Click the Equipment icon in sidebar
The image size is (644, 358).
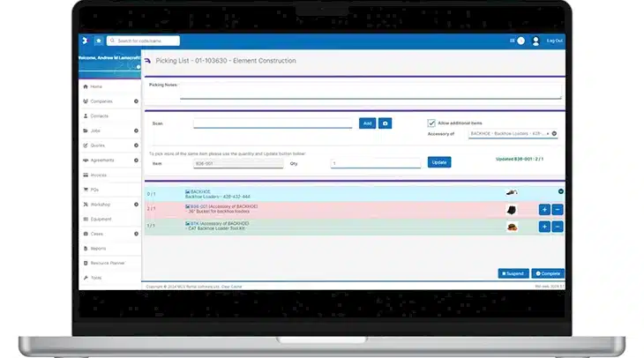(86, 220)
